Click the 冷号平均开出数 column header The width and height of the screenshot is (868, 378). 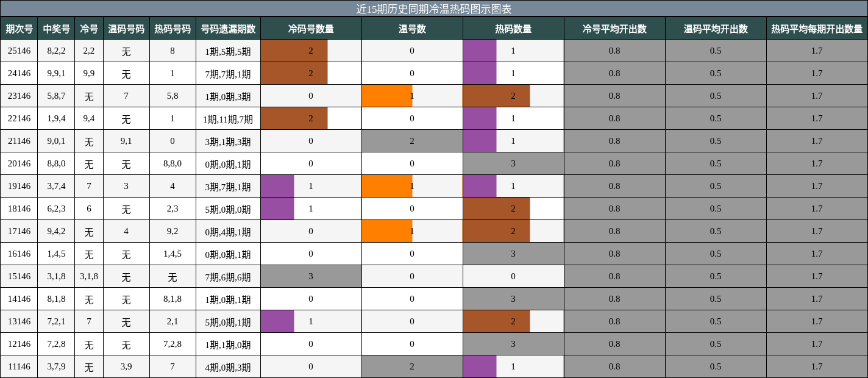click(614, 29)
